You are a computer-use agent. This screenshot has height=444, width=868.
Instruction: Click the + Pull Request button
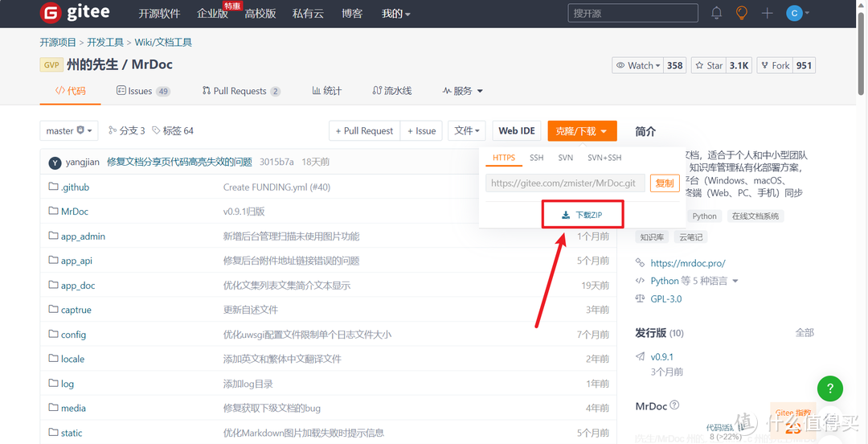tap(364, 131)
